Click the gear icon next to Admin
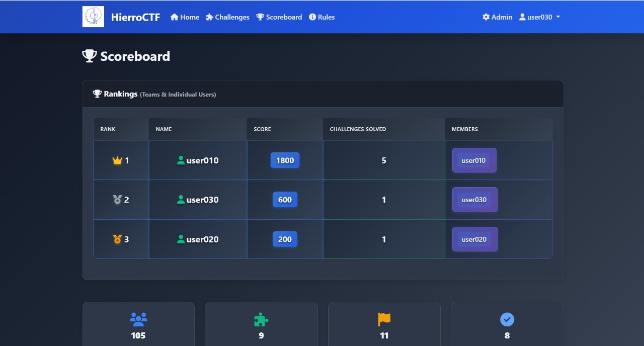Viewport: 644px width, 346px height. (486, 17)
